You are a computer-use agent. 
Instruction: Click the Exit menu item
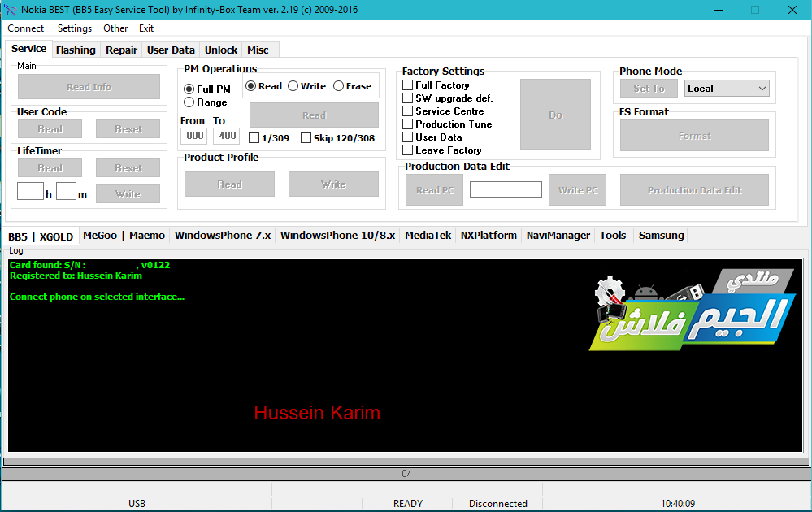(x=146, y=28)
